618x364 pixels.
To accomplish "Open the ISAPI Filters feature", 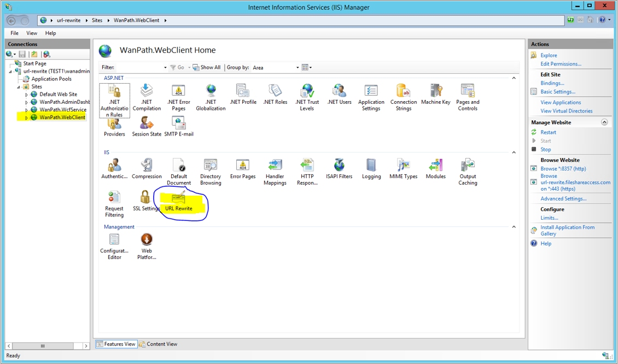I will tap(339, 169).
